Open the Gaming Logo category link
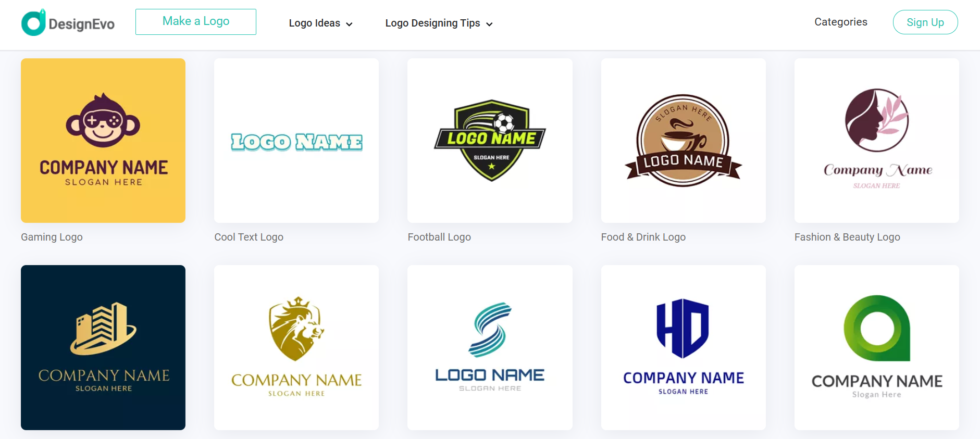The width and height of the screenshot is (980, 439). tap(52, 237)
